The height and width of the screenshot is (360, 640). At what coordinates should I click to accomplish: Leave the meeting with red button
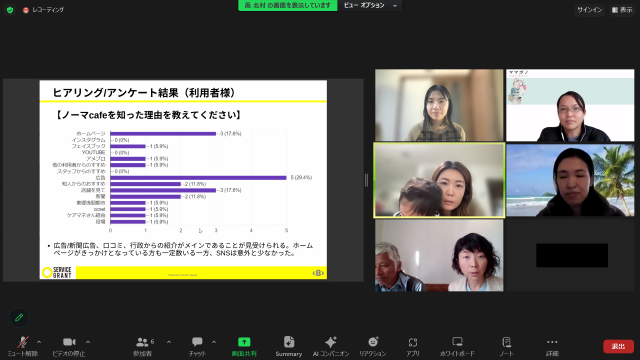(618, 346)
